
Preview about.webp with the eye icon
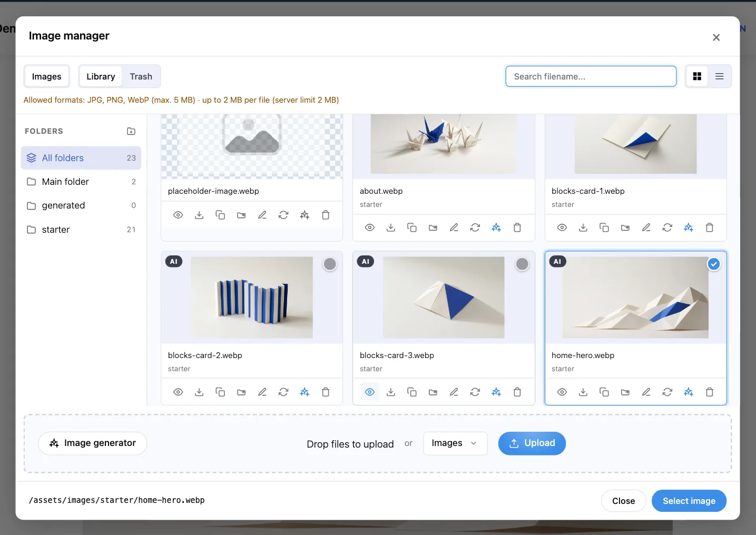click(x=370, y=227)
